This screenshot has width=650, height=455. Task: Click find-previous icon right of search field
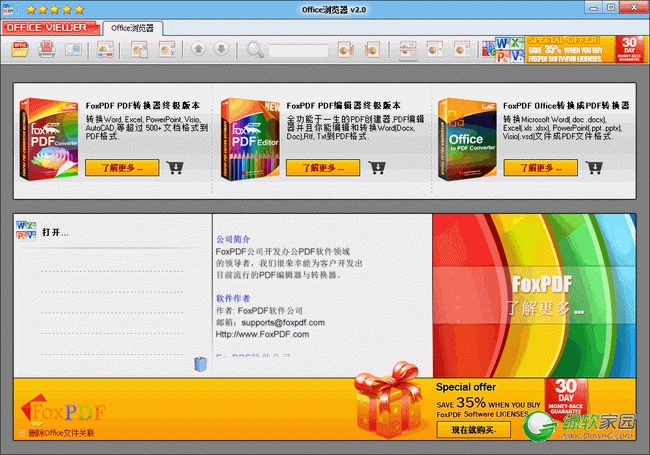pyautogui.click(x=345, y=49)
